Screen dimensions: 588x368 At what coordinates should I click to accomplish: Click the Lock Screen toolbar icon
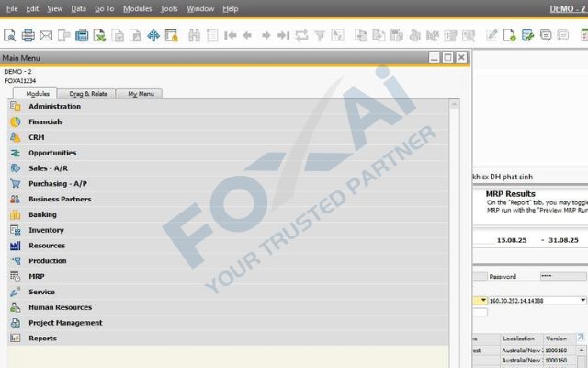pos(172,36)
